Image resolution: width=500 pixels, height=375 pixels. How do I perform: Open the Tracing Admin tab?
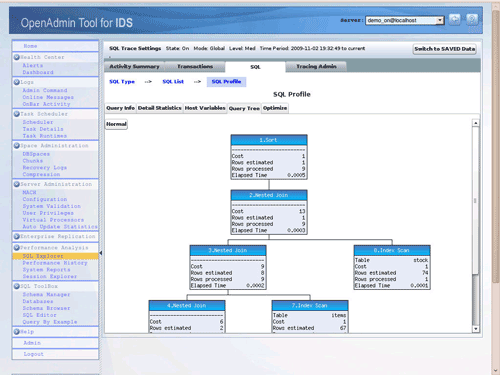point(316,67)
